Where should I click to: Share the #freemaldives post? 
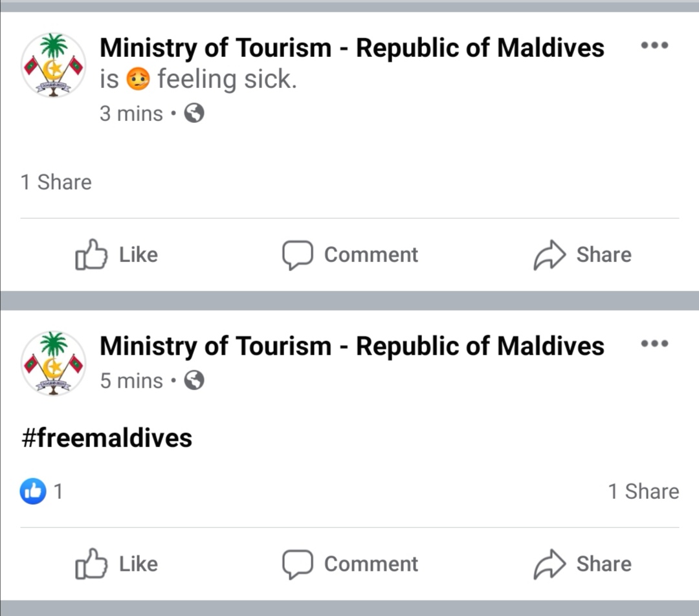582,564
